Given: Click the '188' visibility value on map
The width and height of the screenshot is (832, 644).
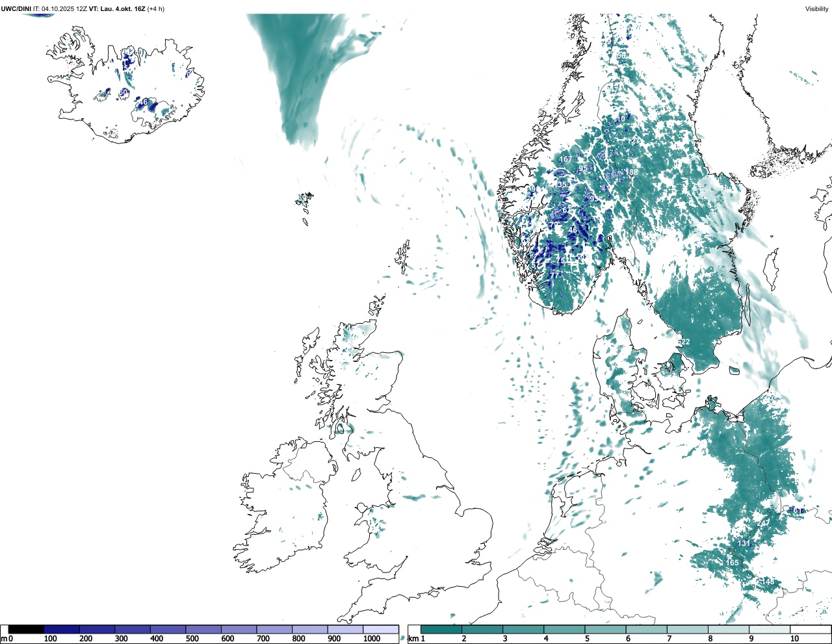Looking at the screenshot, I should [x=631, y=172].
